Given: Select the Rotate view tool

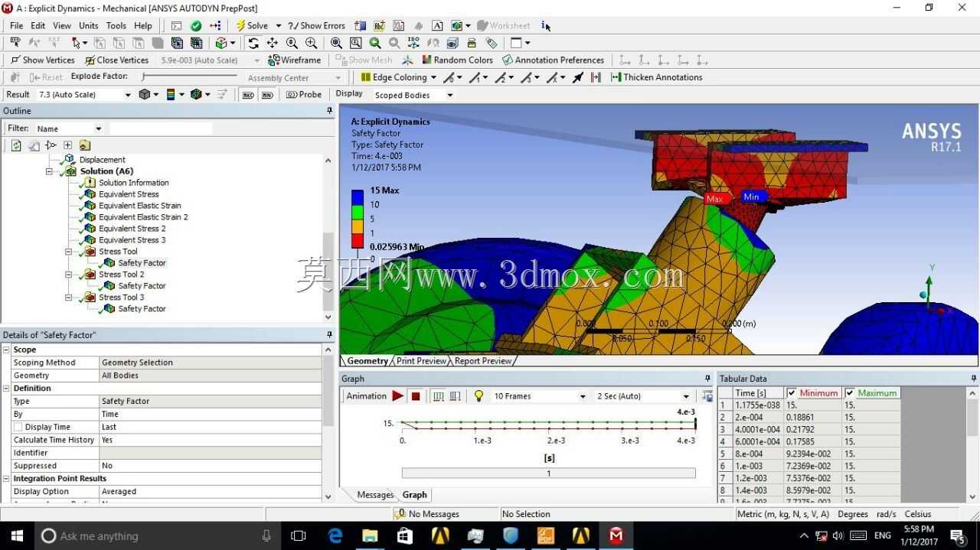Looking at the screenshot, I should [x=253, y=43].
